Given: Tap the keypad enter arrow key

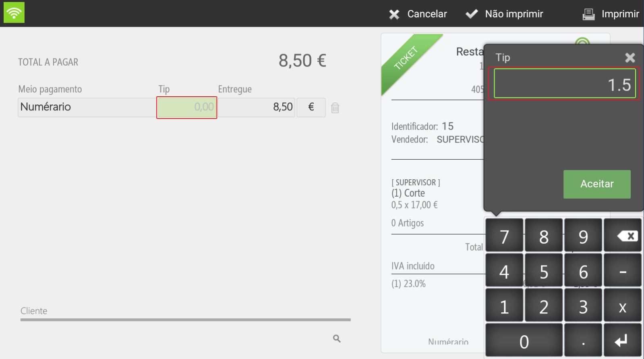Looking at the screenshot, I should click(x=623, y=340).
